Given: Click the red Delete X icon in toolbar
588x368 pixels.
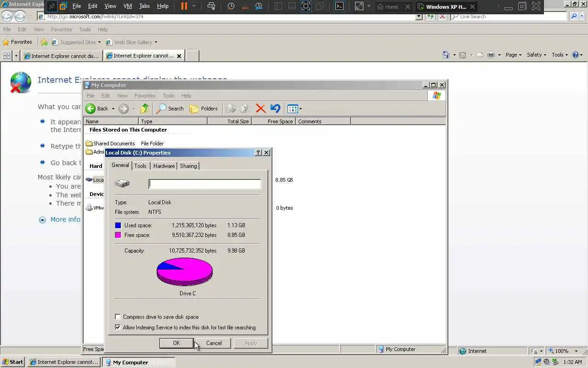Looking at the screenshot, I should pos(260,109).
